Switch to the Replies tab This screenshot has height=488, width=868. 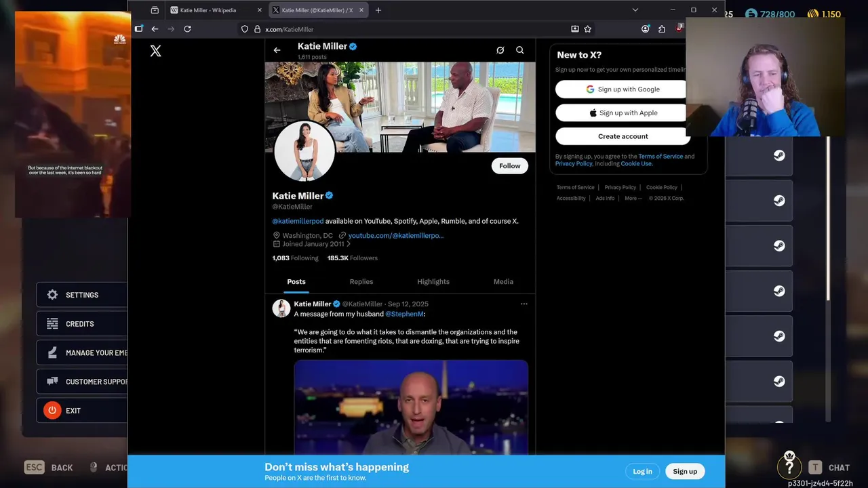pyautogui.click(x=361, y=281)
